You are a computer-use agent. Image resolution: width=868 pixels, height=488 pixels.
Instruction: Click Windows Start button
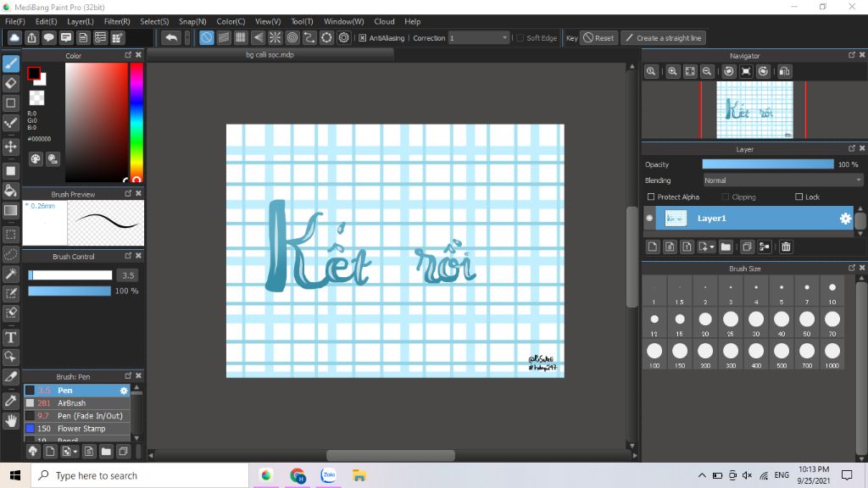[15, 476]
